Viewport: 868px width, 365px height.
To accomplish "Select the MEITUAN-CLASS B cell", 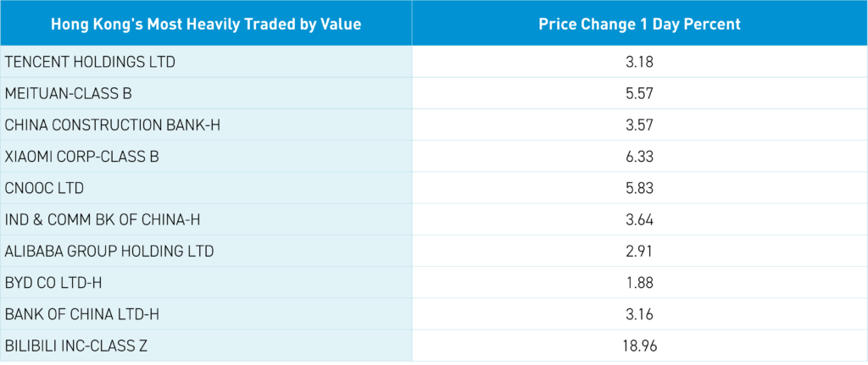I will click(x=69, y=93).
